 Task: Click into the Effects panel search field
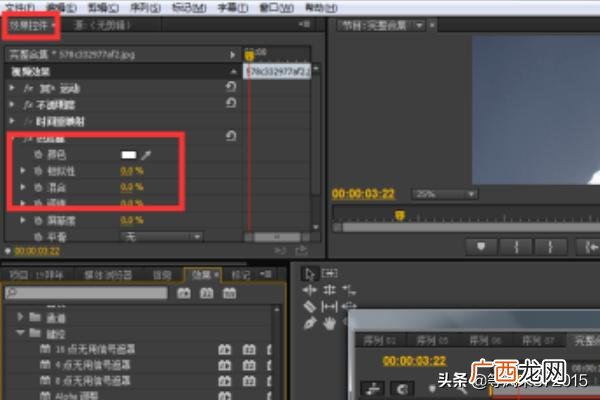(x=86, y=293)
